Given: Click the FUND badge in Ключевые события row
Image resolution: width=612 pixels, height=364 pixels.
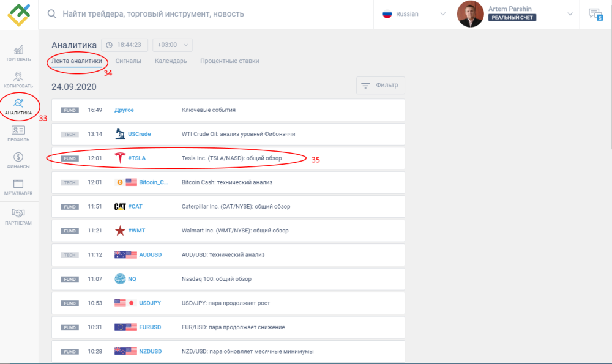Looking at the screenshot, I should (70, 110).
